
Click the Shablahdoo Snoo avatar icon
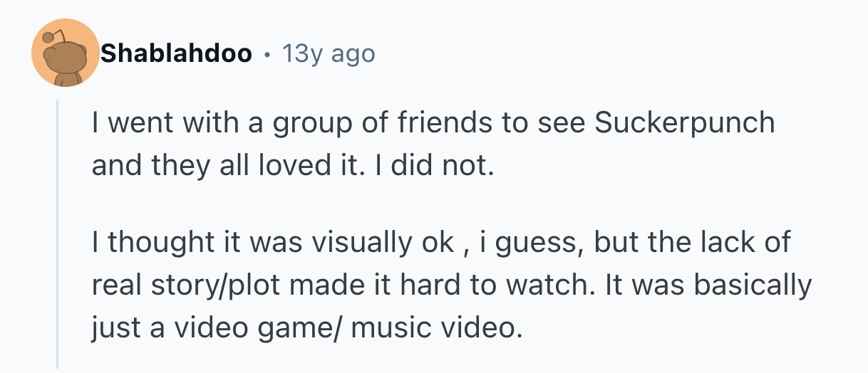click(65, 54)
